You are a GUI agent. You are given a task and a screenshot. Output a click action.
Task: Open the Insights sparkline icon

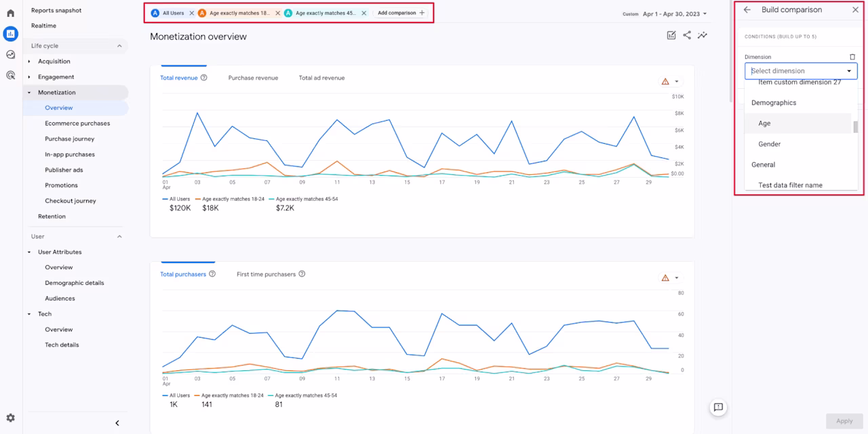[703, 35]
